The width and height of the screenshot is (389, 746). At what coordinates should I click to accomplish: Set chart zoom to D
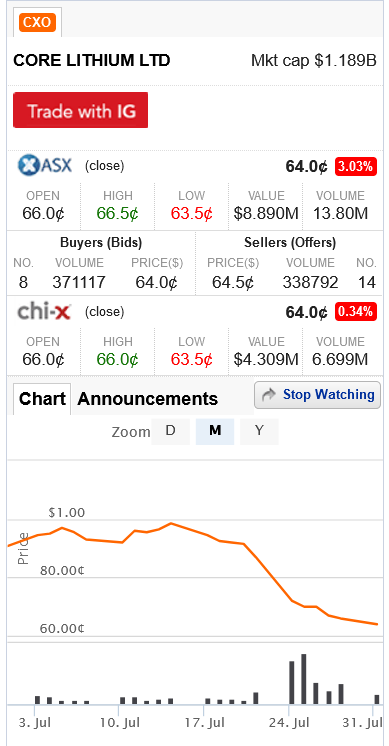pyautogui.click(x=170, y=431)
